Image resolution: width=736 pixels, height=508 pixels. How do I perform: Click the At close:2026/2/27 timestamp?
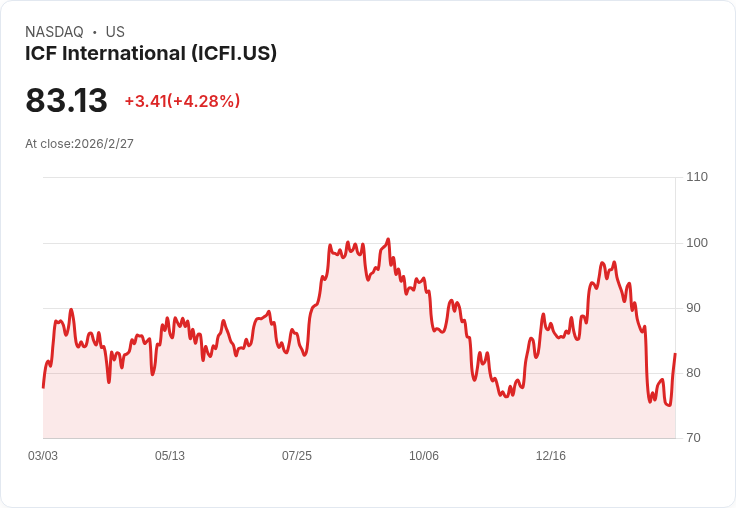[x=79, y=144]
